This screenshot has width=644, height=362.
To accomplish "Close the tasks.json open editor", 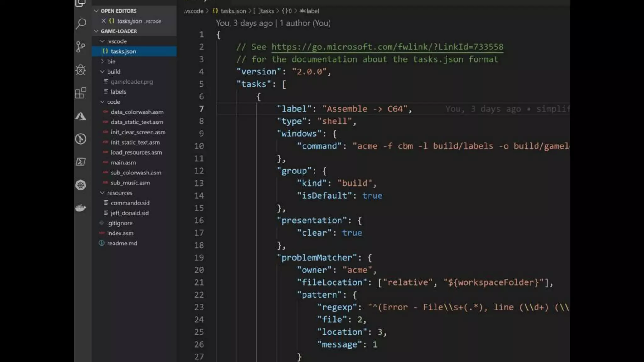I will pyautogui.click(x=103, y=21).
